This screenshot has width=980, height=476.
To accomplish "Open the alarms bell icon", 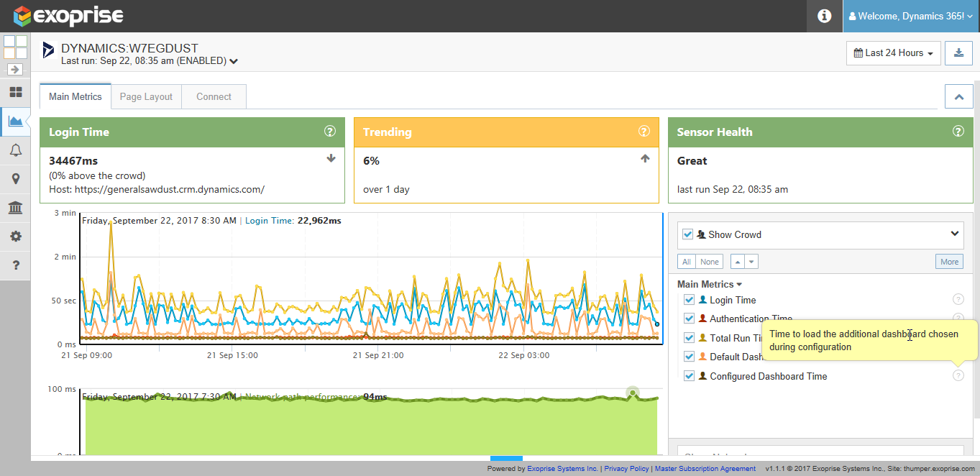I will point(15,150).
